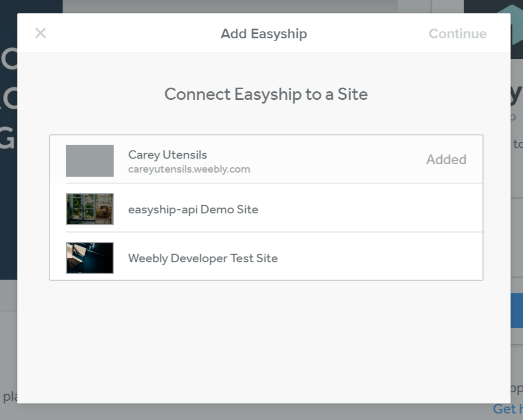Select the easyship-api Demo Site row
The height and width of the screenshot is (420, 523).
266,208
